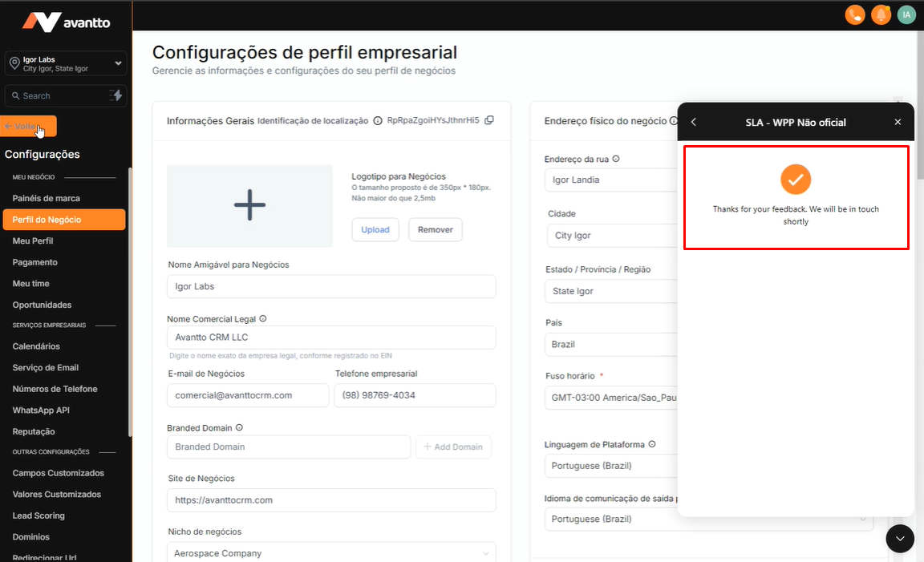Select Meu Perfil in settings sidebar

click(33, 241)
